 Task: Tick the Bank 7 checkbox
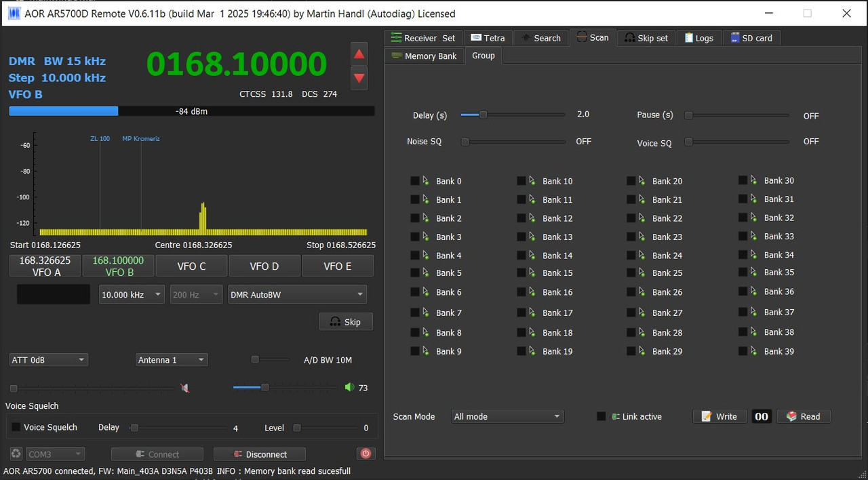click(414, 312)
